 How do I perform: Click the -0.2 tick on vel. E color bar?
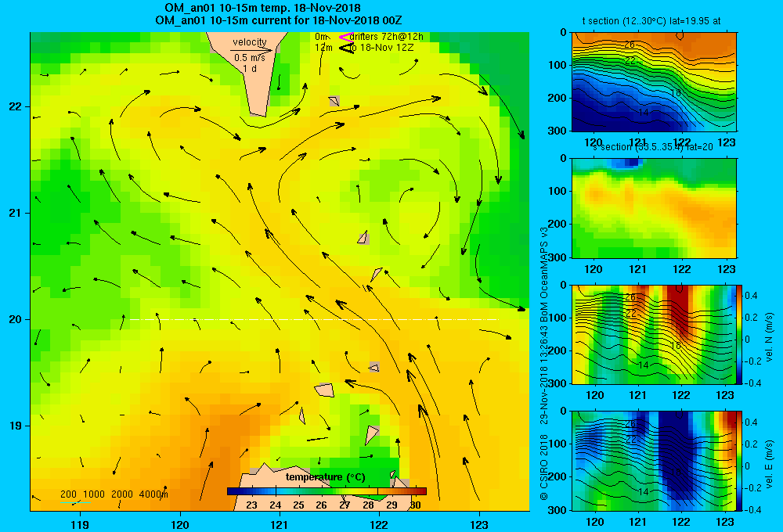tap(752, 488)
